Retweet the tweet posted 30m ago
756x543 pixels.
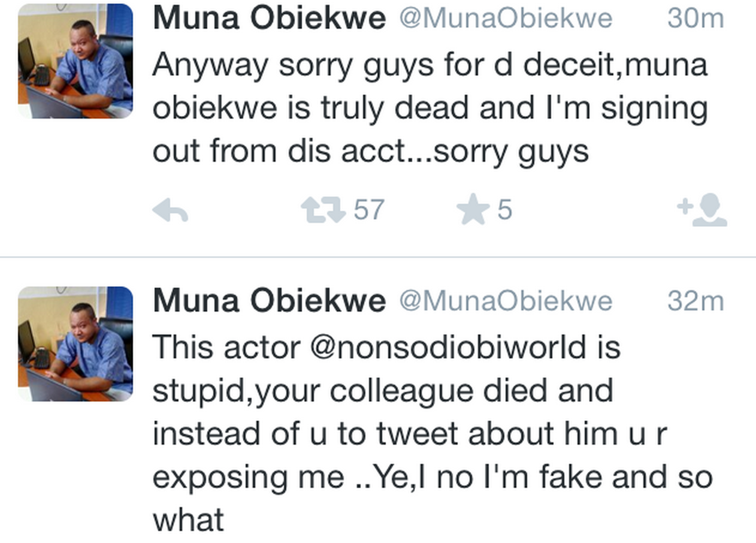point(322,211)
